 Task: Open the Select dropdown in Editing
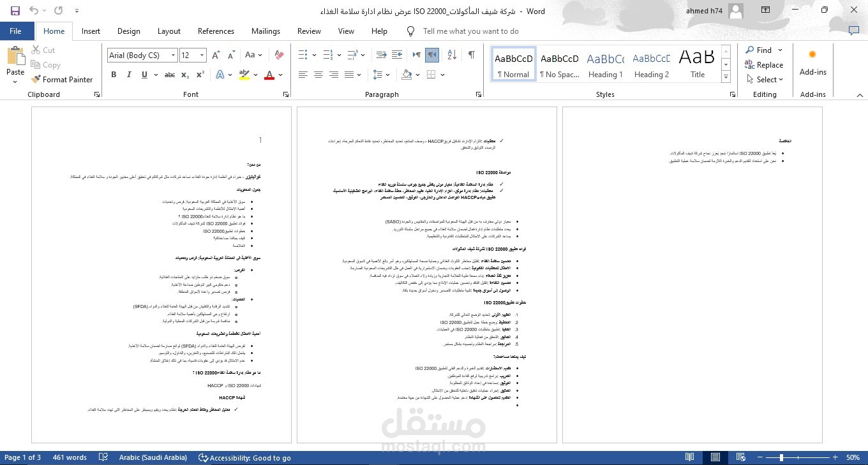click(x=765, y=79)
